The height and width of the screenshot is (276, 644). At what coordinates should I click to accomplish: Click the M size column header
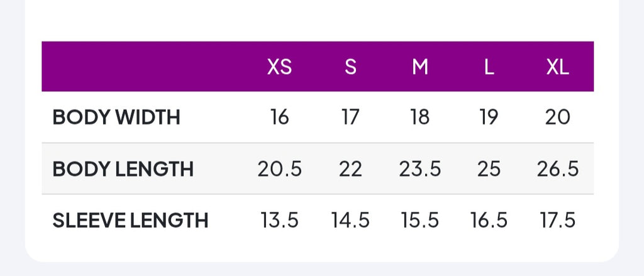click(419, 67)
